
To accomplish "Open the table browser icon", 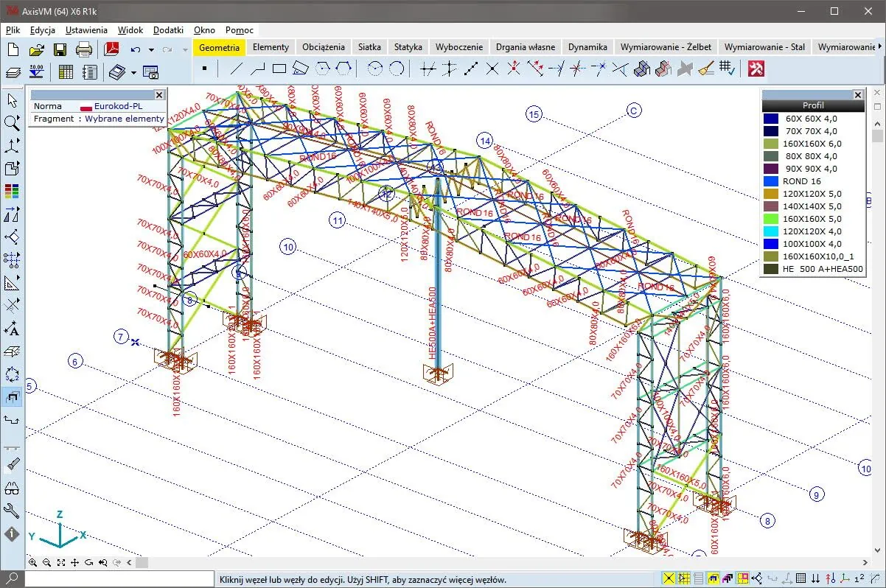I will pyautogui.click(x=66, y=72).
